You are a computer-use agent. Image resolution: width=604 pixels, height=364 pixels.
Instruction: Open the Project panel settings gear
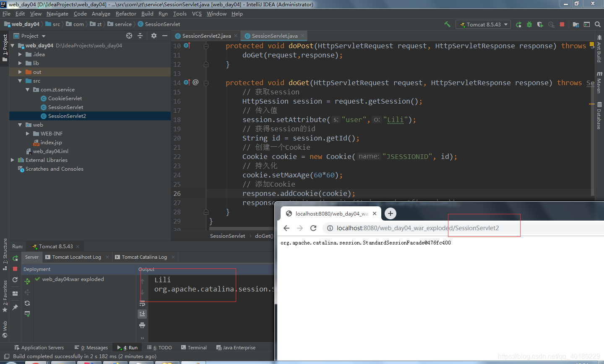pos(154,36)
